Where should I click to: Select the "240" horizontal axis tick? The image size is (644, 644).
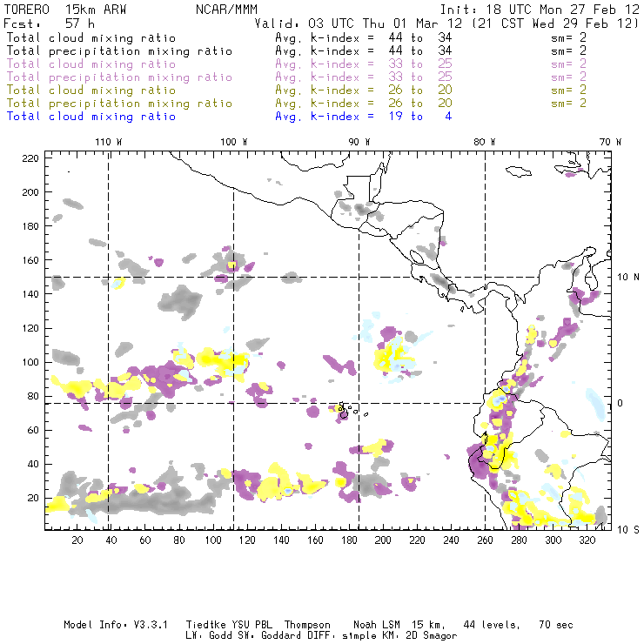point(451,540)
